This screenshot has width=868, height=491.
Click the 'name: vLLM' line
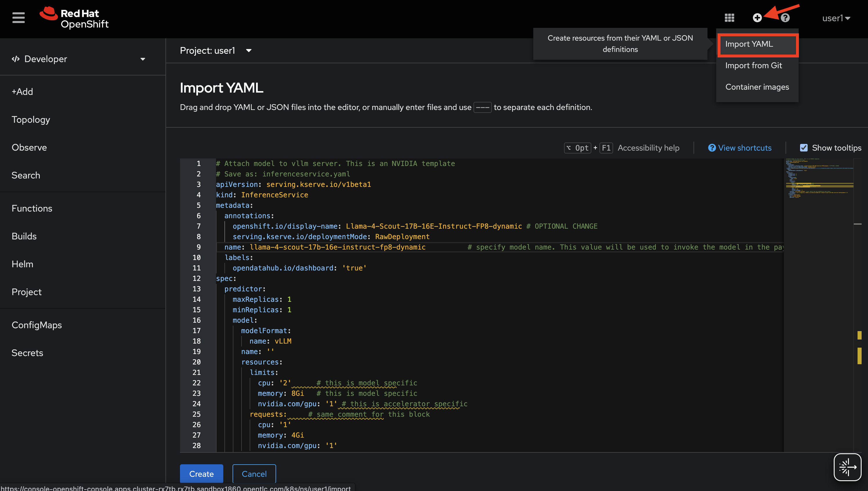click(x=270, y=341)
